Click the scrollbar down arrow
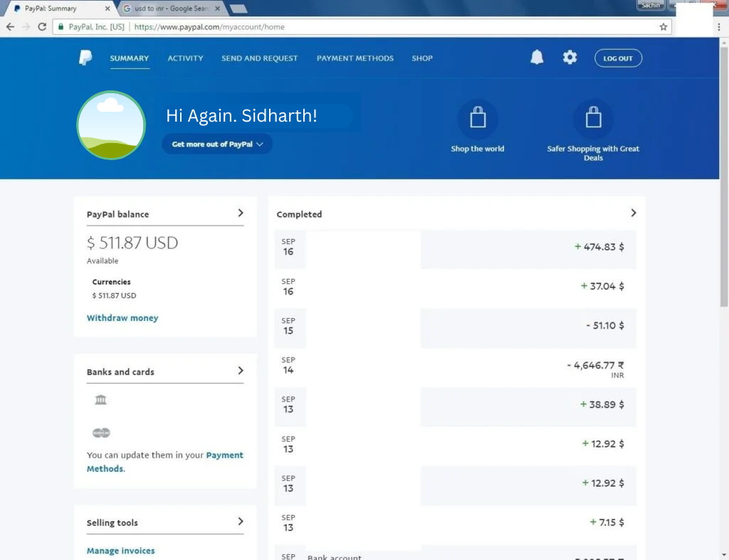Image resolution: width=729 pixels, height=560 pixels. (x=724, y=555)
